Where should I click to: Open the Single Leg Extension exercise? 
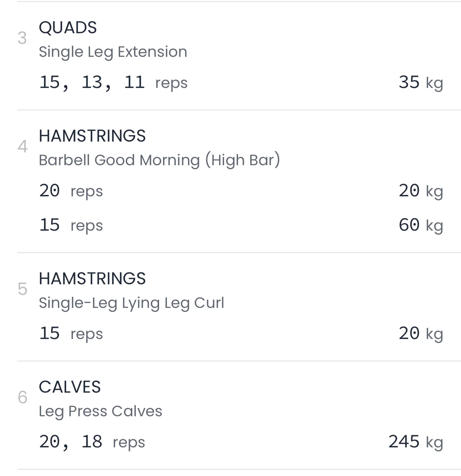click(113, 52)
